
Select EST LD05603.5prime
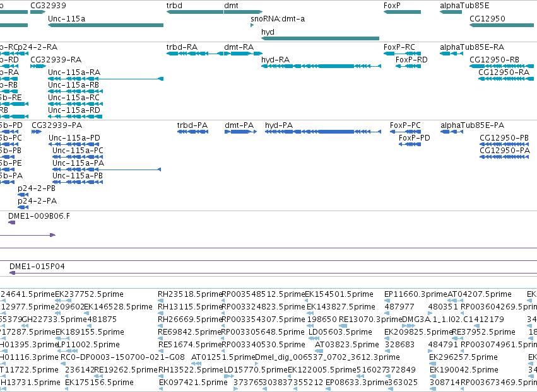pyautogui.click(x=340, y=332)
